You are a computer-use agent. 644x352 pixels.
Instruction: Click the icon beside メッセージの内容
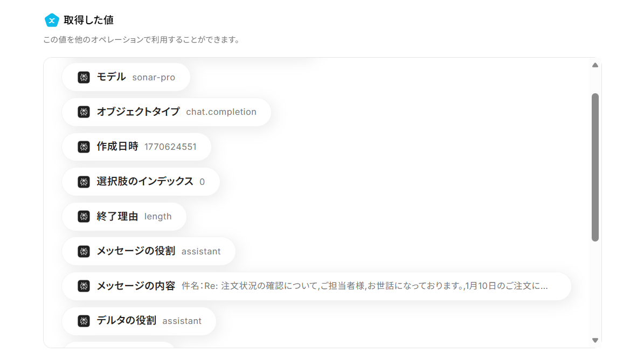[x=84, y=286]
